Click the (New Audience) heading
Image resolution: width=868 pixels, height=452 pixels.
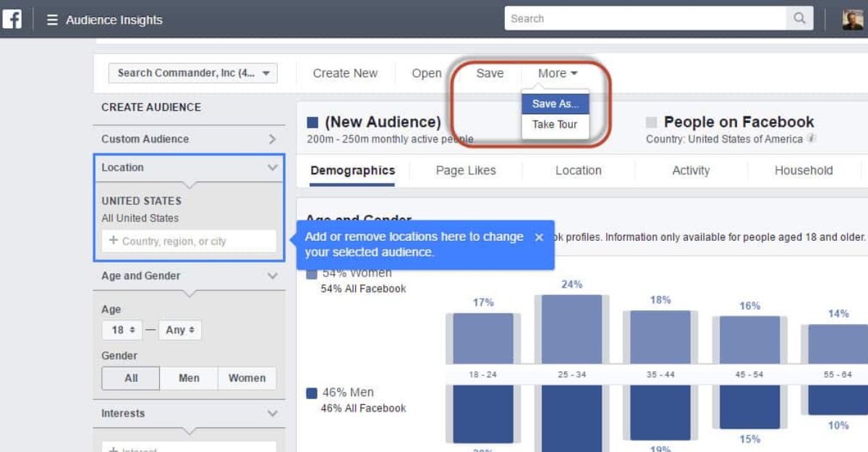coord(383,122)
